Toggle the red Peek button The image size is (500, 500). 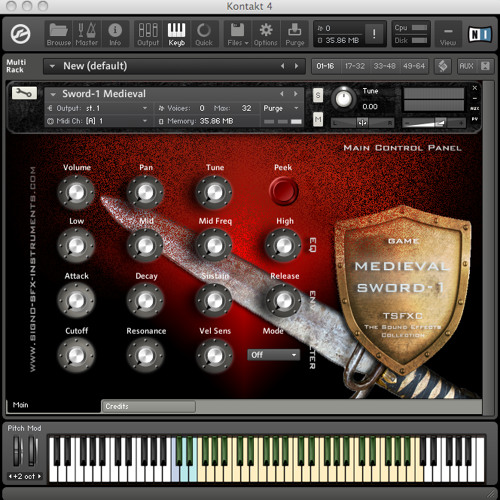[x=284, y=191]
